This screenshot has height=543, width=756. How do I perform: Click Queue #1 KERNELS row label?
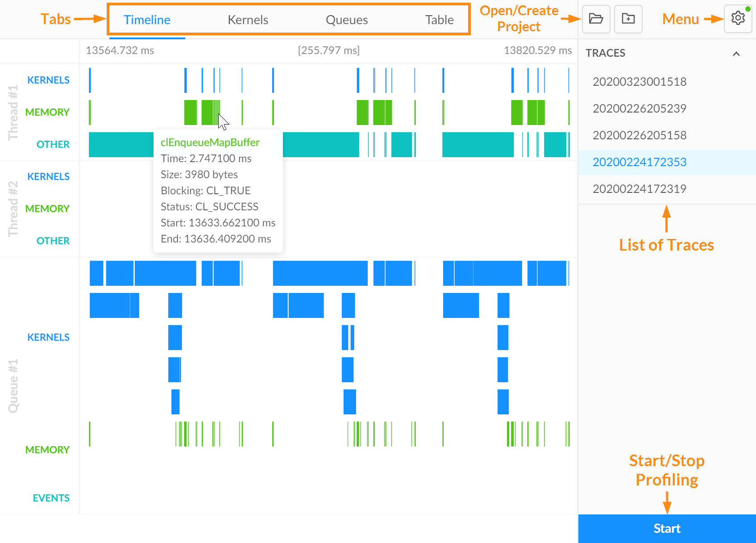click(48, 337)
